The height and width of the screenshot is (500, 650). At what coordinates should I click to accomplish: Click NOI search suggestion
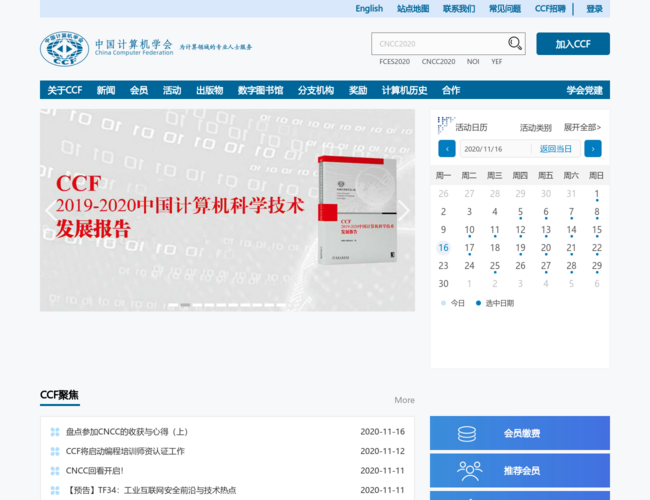(473, 62)
